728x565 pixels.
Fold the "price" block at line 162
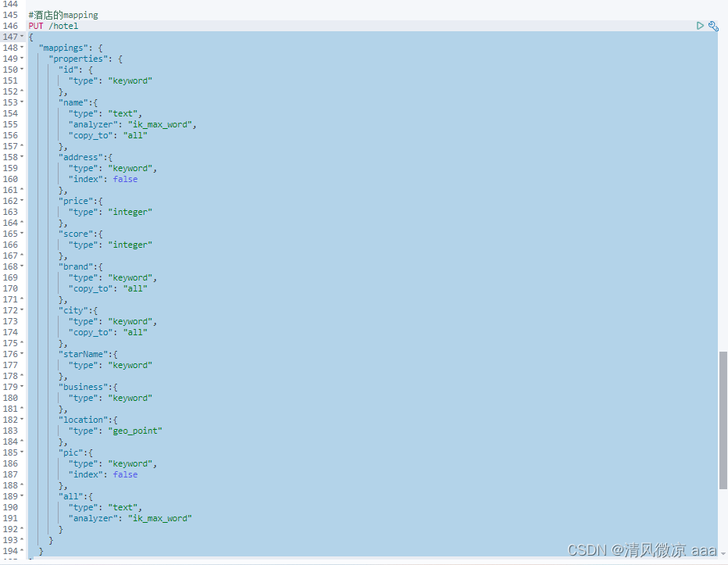pos(22,201)
